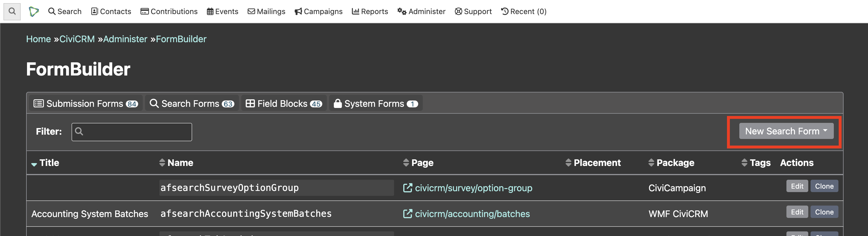868x236 pixels.
Task: Click the CiviCampaign package cell
Action: [677, 188]
